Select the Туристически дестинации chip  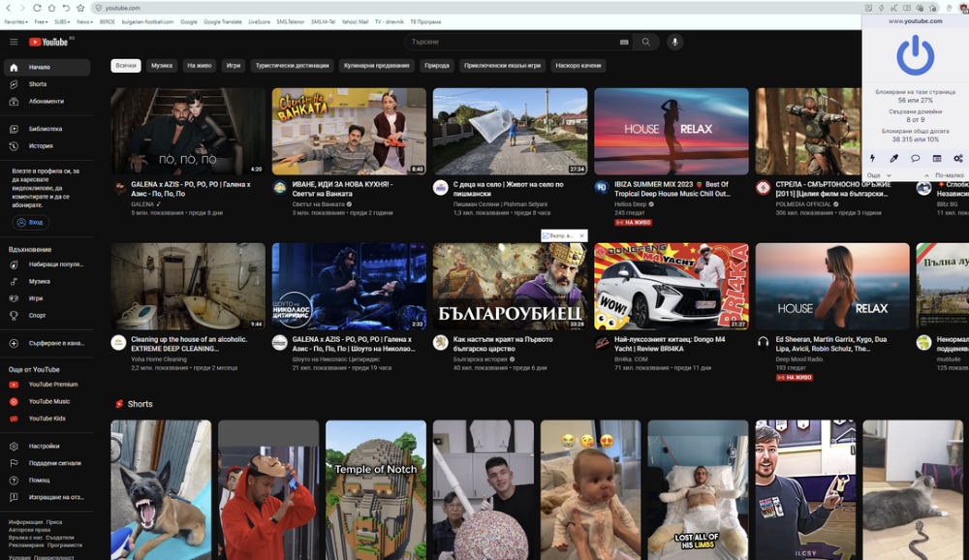(x=293, y=66)
